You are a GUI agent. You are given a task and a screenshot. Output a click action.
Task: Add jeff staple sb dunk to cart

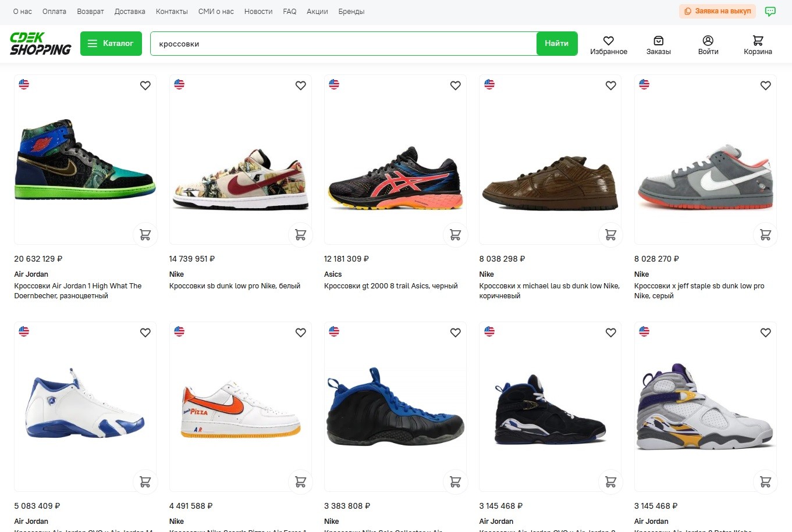765,235
